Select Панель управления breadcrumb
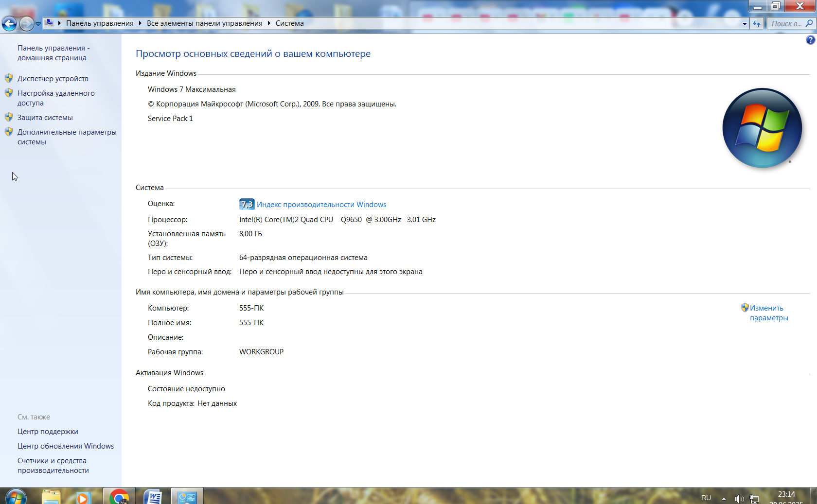 coord(100,23)
